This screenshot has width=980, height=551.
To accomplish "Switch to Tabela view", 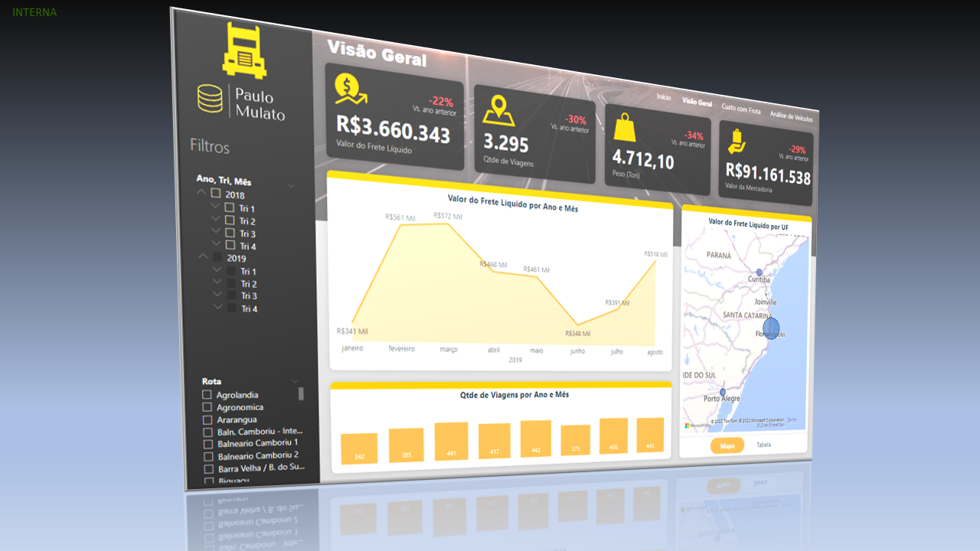I will pos(763,445).
